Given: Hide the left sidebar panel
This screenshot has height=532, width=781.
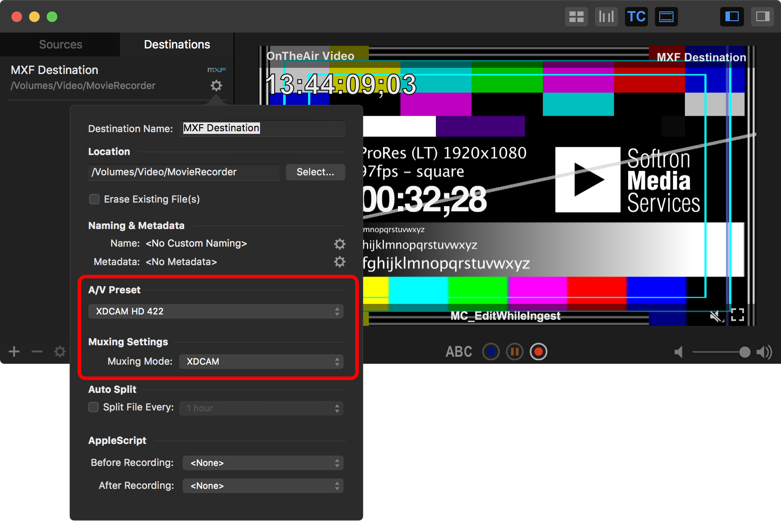Looking at the screenshot, I should point(732,17).
